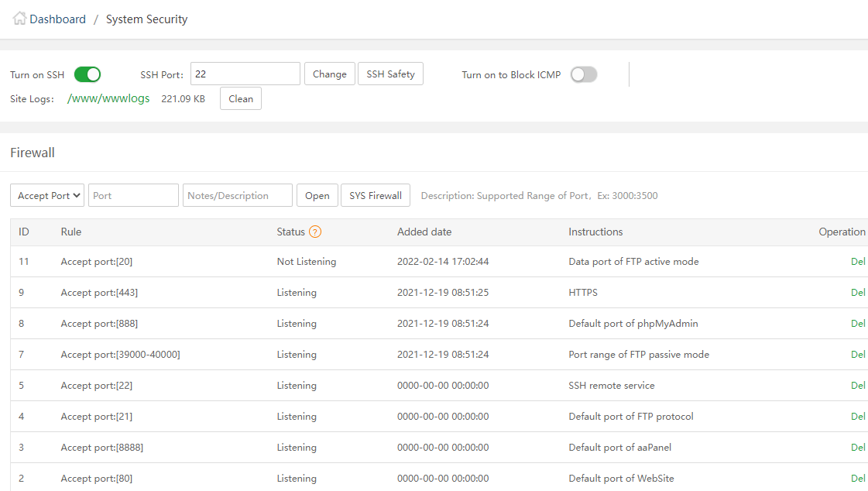Turn off the SSH toggle switch
868x491 pixels.
click(x=87, y=74)
